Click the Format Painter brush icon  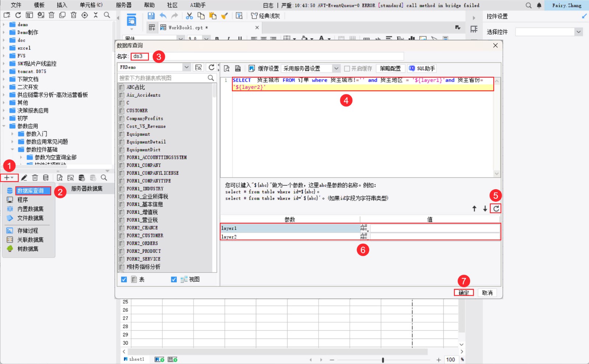(225, 16)
